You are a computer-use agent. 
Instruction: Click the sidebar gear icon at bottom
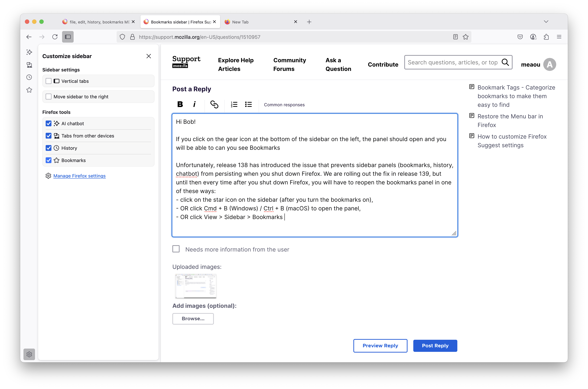click(29, 354)
